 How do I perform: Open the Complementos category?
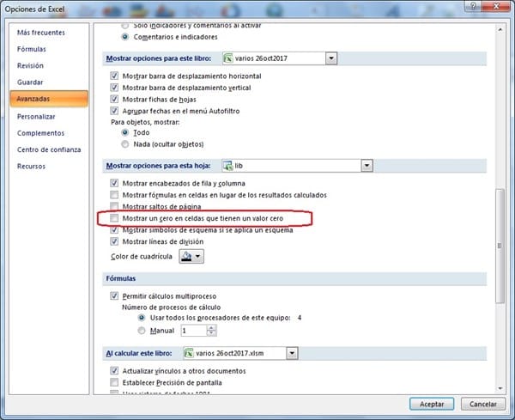(x=40, y=133)
